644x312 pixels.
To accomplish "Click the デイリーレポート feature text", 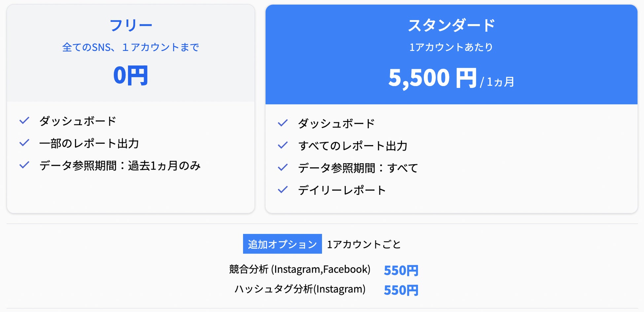I will pos(342,190).
